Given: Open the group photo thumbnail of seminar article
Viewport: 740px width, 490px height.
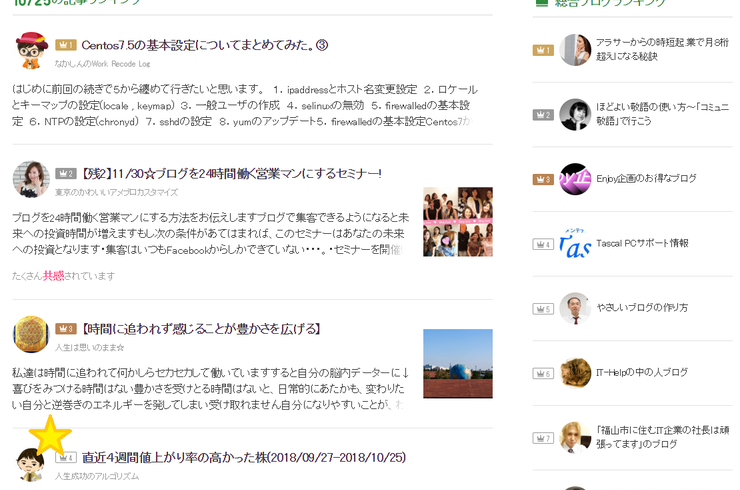Looking at the screenshot, I should coord(458,222).
